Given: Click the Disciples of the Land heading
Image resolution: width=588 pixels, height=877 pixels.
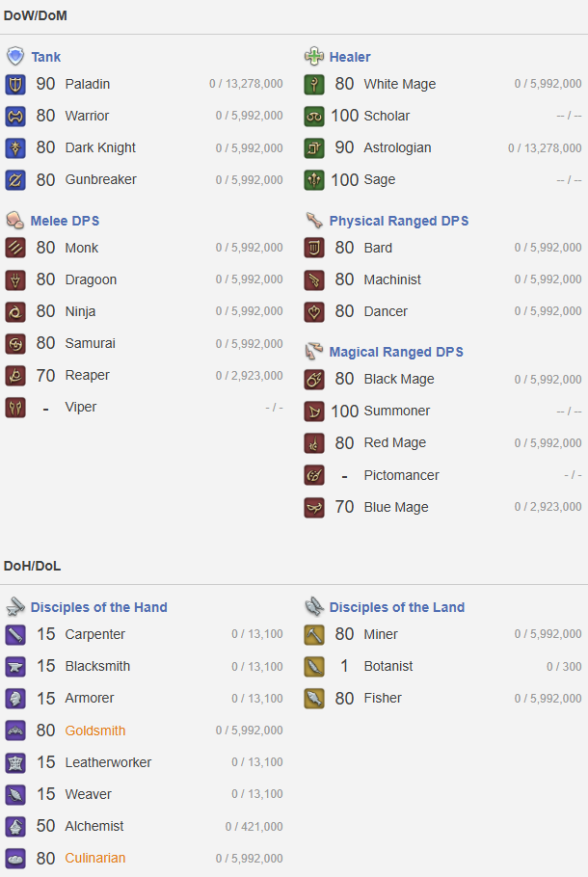Looking at the screenshot, I should tap(397, 607).
